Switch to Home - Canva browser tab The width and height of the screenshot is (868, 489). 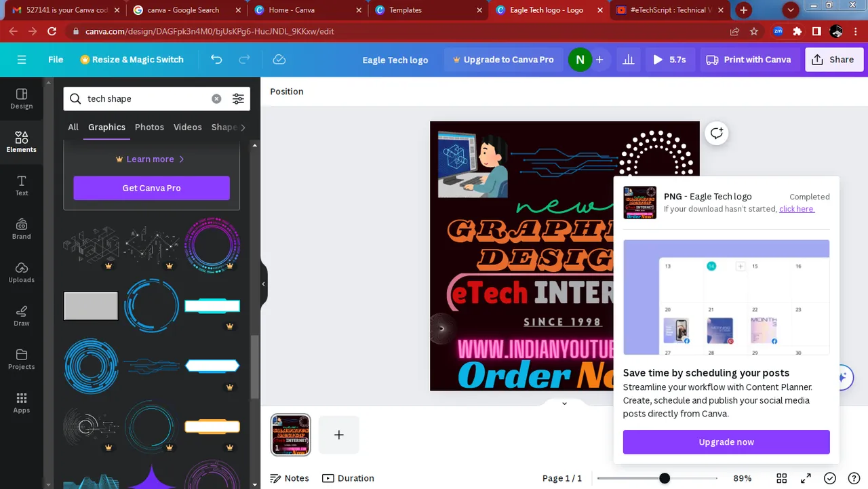(x=309, y=10)
